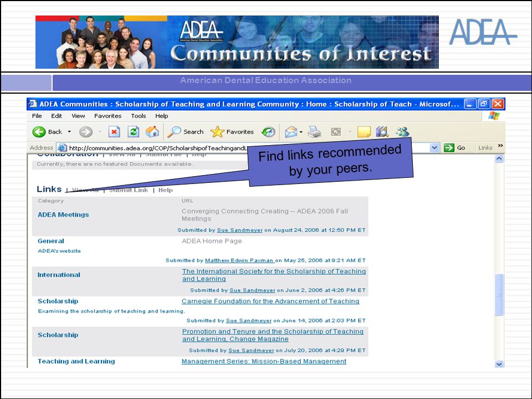Click Submit Link next to Links heading

pyautogui.click(x=128, y=190)
